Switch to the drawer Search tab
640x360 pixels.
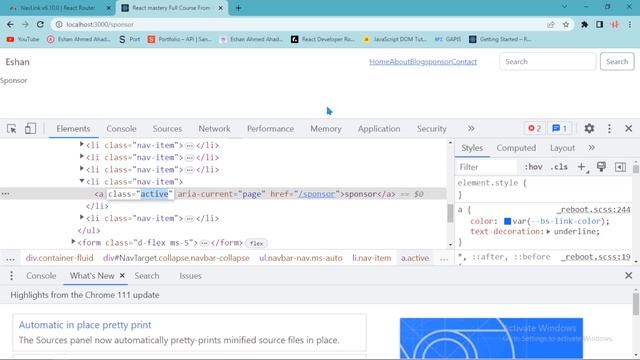tap(147, 276)
